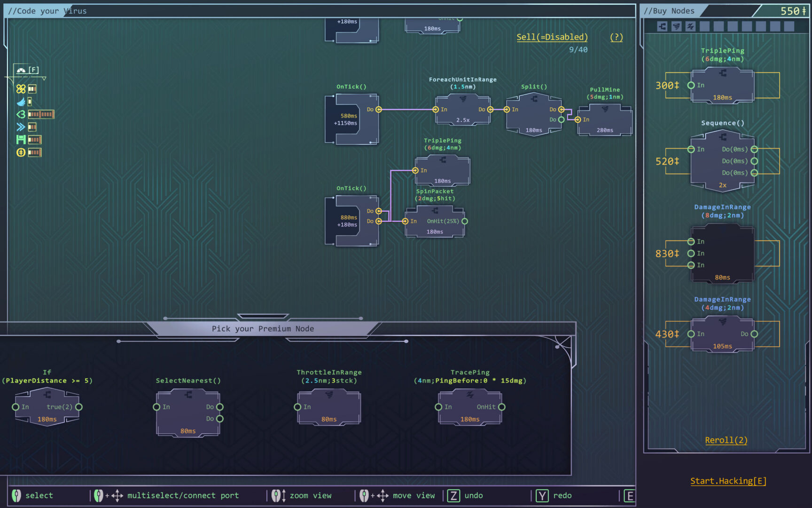Select the Code your Virus tab
This screenshot has width=812, height=508.
pos(47,10)
